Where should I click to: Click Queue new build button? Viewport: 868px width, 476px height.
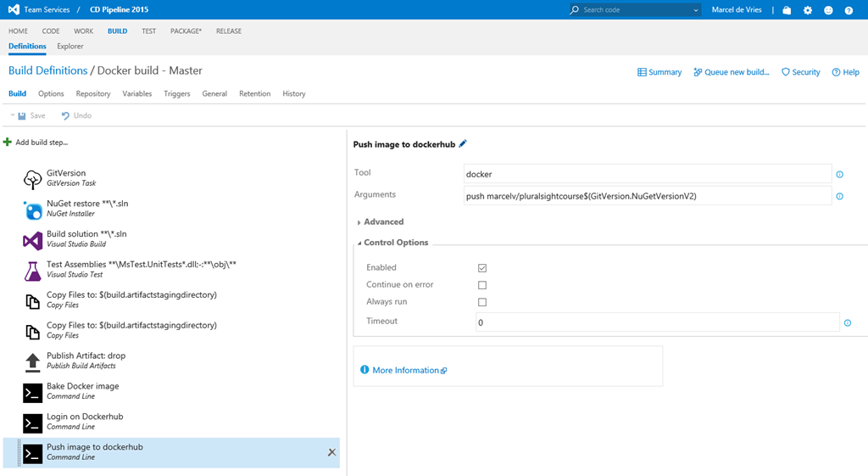[731, 72]
